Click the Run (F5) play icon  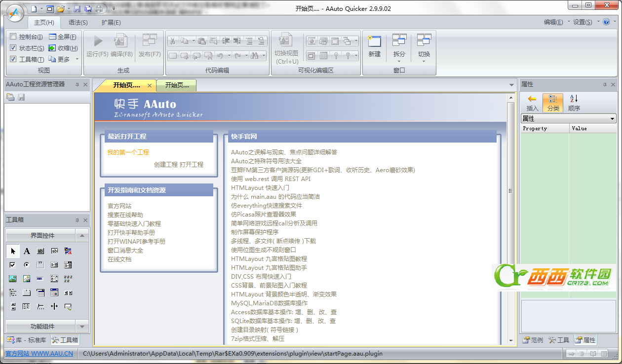click(x=97, y=41)
